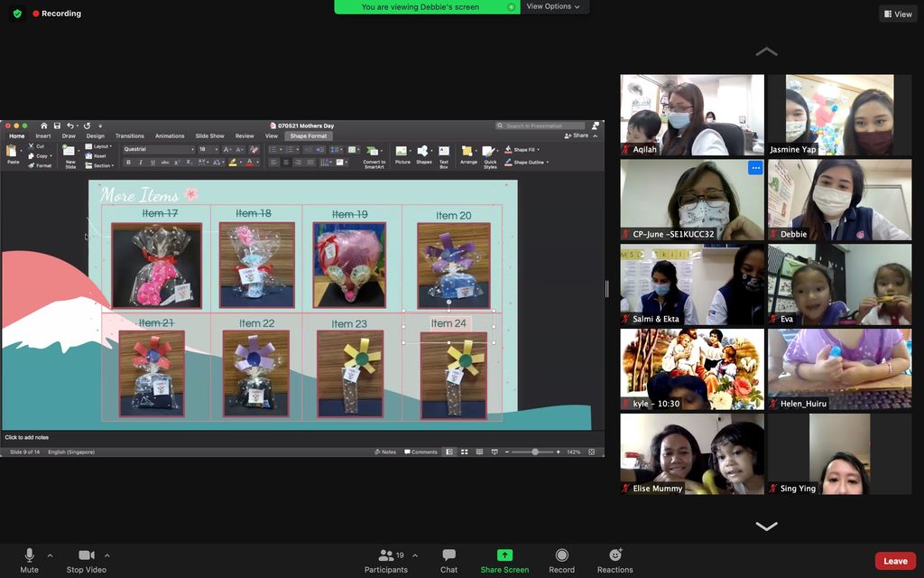Click Convert to SmartArt icon
Screen dimensions: 924x578
click(x=373, y=151)
